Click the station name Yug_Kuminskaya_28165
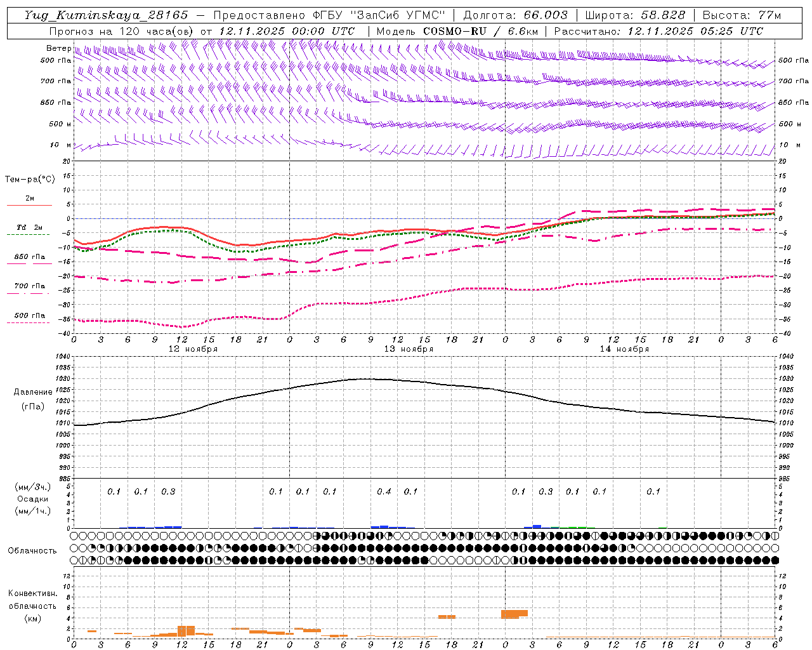The image size is (812, 650). [x=106, y=15]
